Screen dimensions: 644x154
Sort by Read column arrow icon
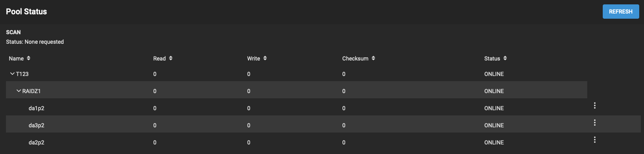pyautogui.click(x=171, y=58)
